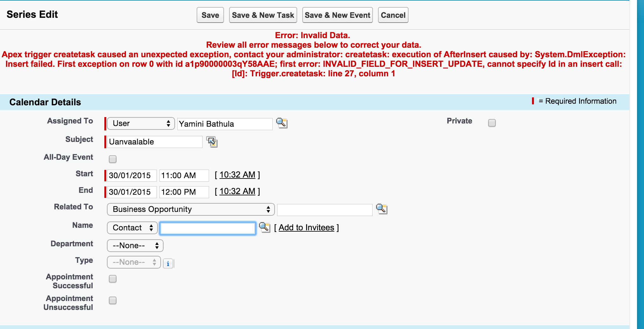Enable the All-Day Event checkbox
Viewport: 644px width, 329px height.
(x=113, y=159)
